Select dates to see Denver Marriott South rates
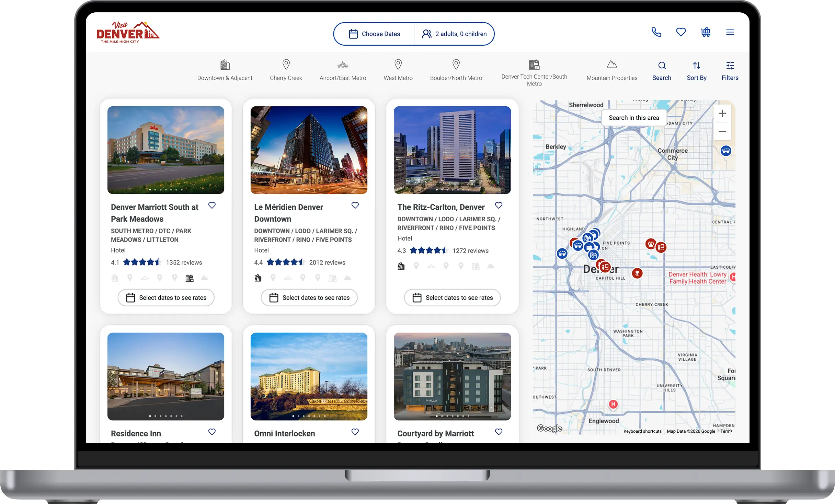The image size is (835, 504). click(166, 298)
